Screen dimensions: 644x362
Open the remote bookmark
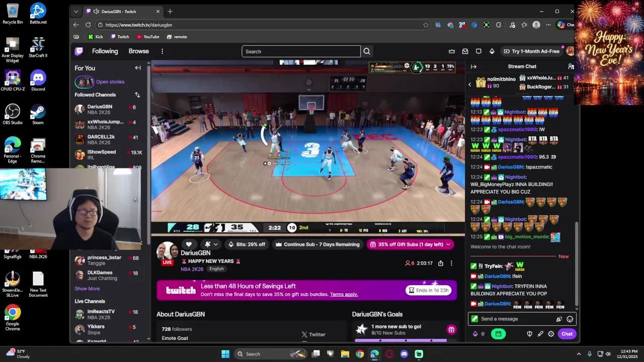pyautogui.click(x=177, y=37)
